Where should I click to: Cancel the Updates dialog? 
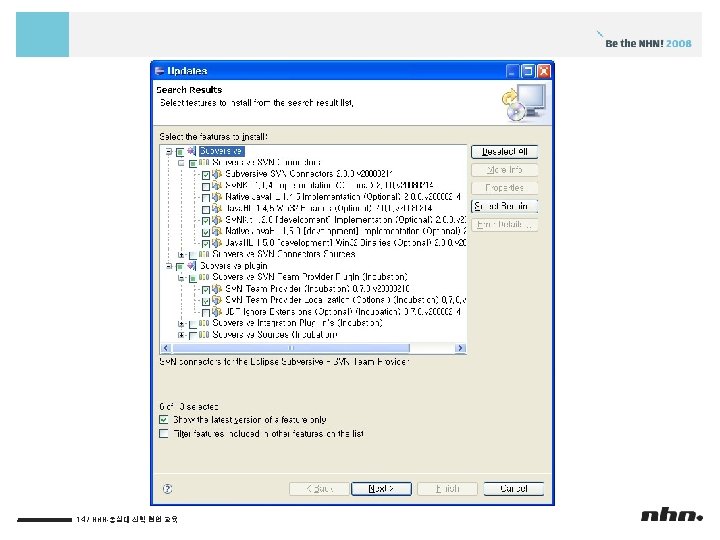513,489
